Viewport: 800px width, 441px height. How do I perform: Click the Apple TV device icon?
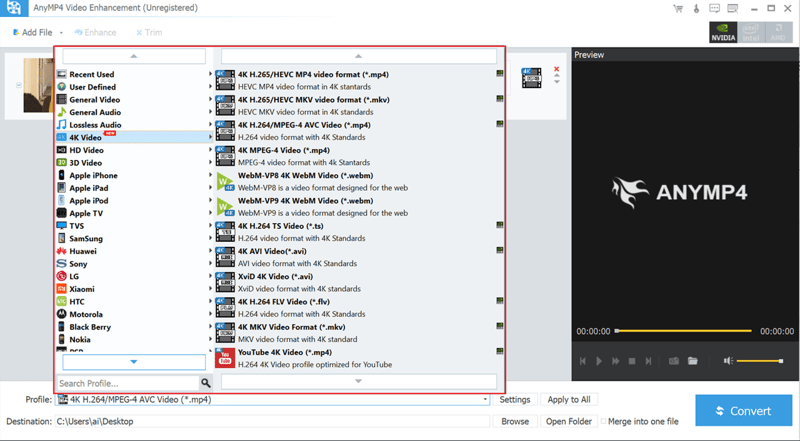coord(61,213)
